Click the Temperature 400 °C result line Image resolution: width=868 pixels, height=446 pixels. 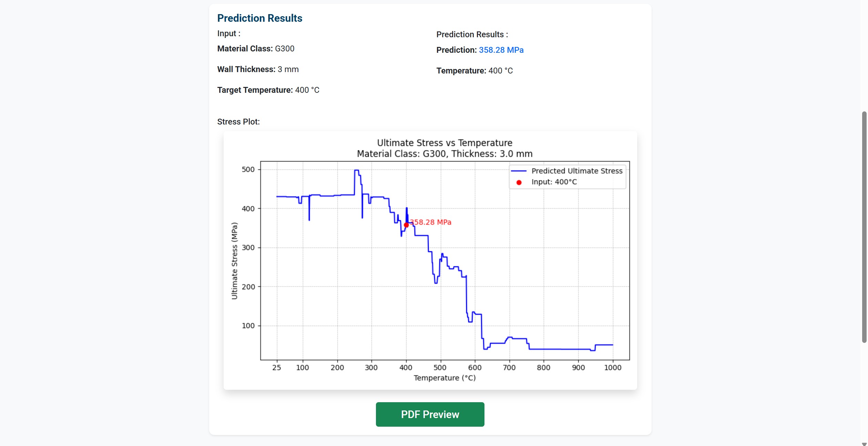click(x=474, y=71)
